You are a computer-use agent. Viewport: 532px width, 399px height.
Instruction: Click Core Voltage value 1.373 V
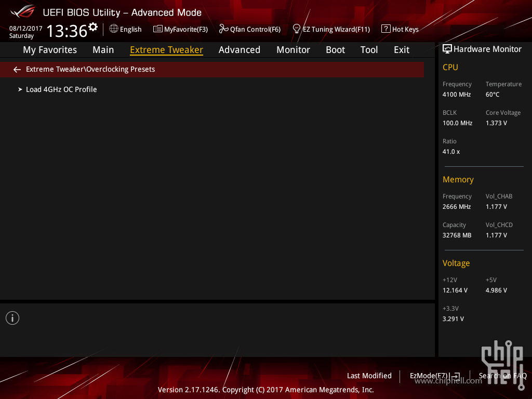[496, 123]
